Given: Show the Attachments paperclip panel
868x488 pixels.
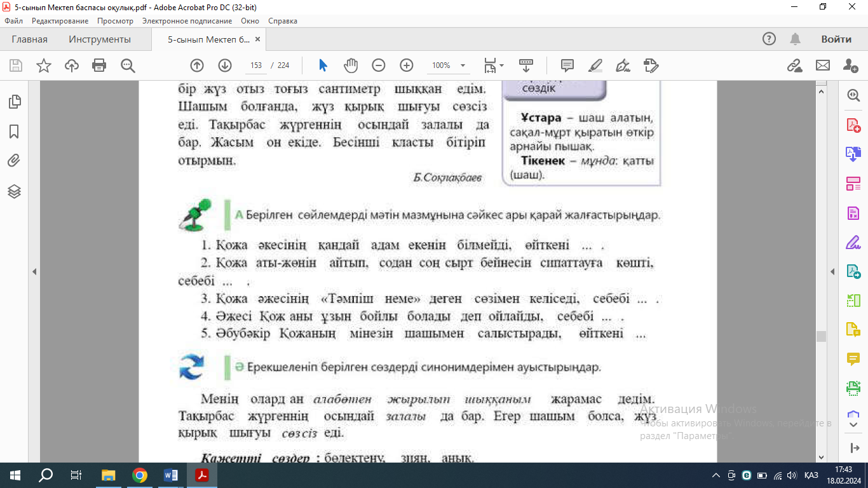Looking at the screenshot, I should (x=14, y=161).
